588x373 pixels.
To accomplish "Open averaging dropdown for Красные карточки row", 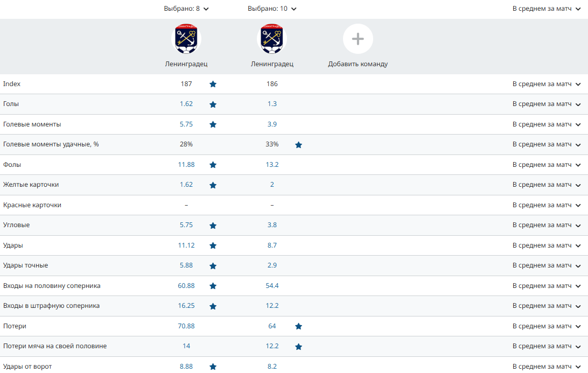I will tap(547, 205).
